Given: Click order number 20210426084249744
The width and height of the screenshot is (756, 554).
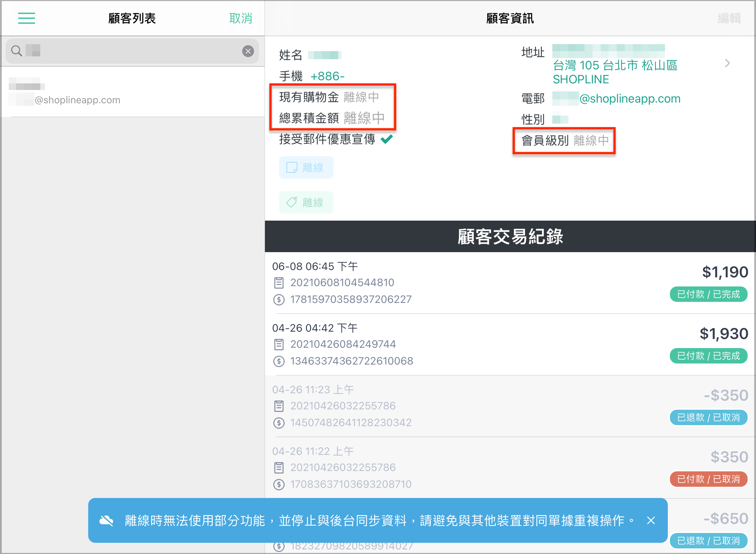Looking at the screenshot, I should pyautogui.click(x=343, y=344).
